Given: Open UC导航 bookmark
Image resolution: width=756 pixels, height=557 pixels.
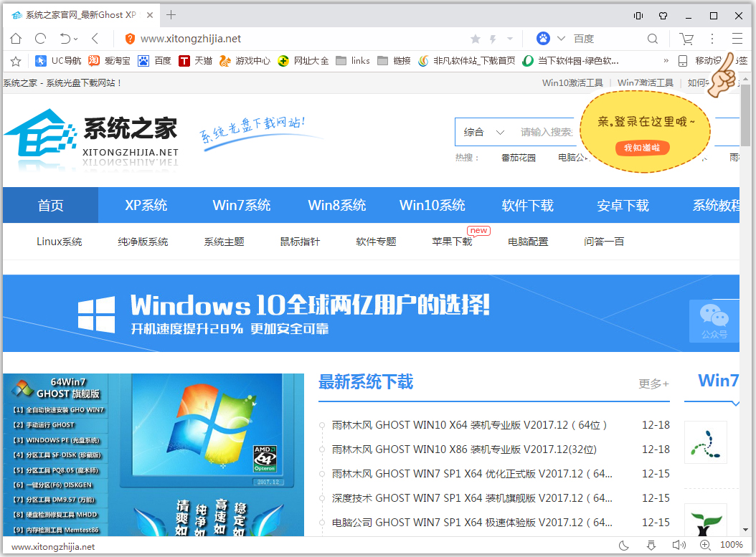Looking at the screenshot, I should coord(58,61).
